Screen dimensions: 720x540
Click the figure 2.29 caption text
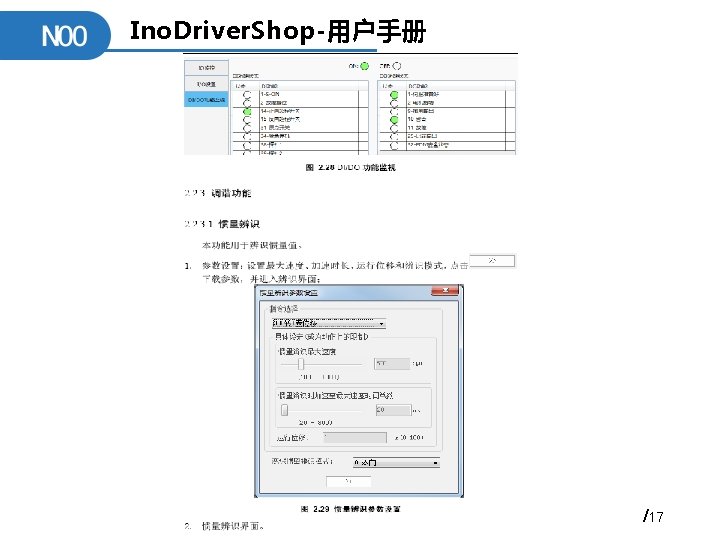click(350, 509)
